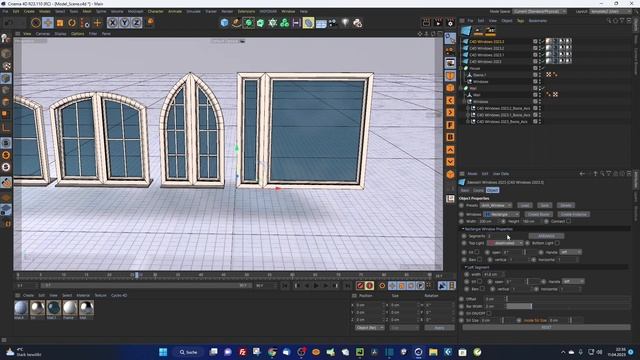
Task: Toggle the layer box of C4D Windows 2023.3
Action: 535,41
